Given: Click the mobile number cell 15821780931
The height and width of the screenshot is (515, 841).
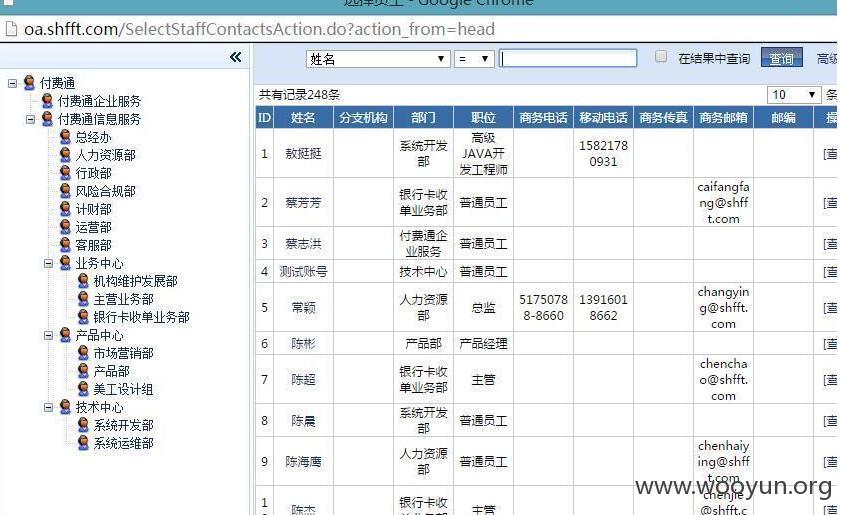Looking at the screenshot, I should [603, 153].
